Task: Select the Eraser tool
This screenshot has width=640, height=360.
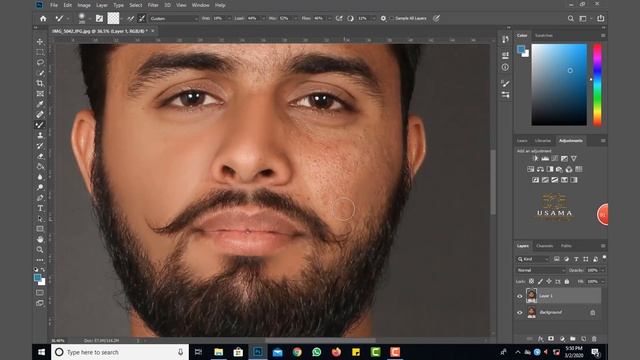Action: click(40, 156)
